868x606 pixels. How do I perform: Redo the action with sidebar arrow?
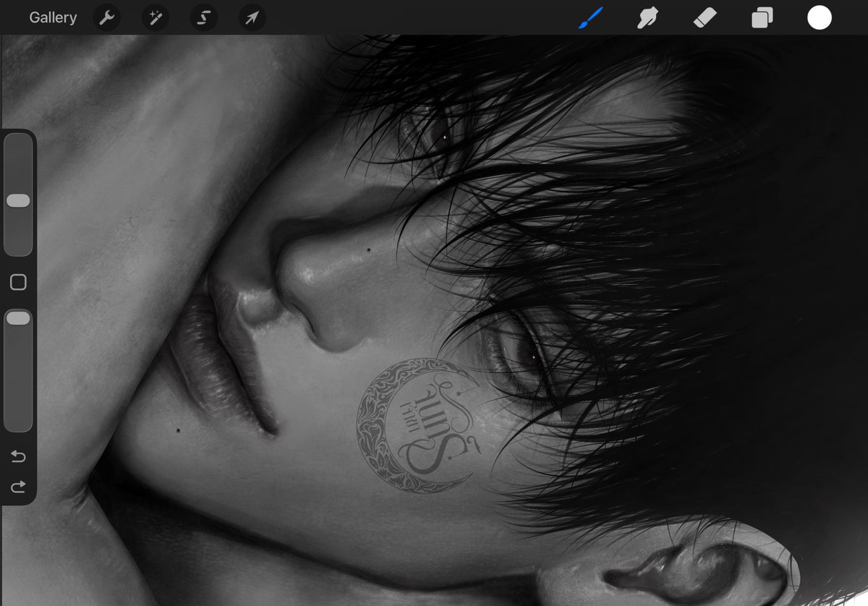(18, 487)
